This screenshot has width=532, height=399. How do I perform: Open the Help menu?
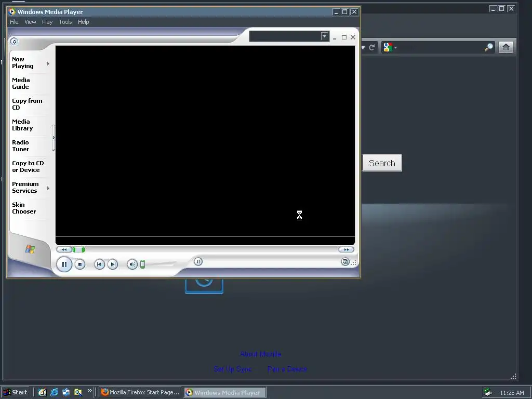click(84, 22)
